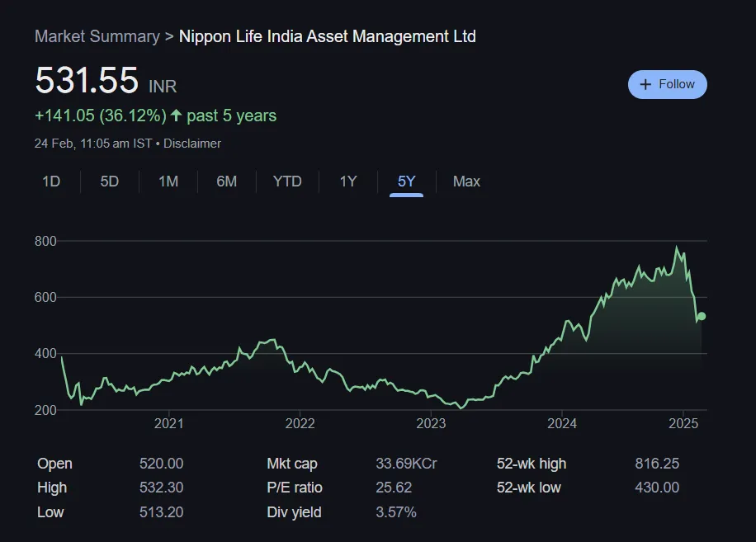This screenshot has height=542, width=756.
Task: Click the 52-wk low value 430.00
Action: (x=657, y=488)
